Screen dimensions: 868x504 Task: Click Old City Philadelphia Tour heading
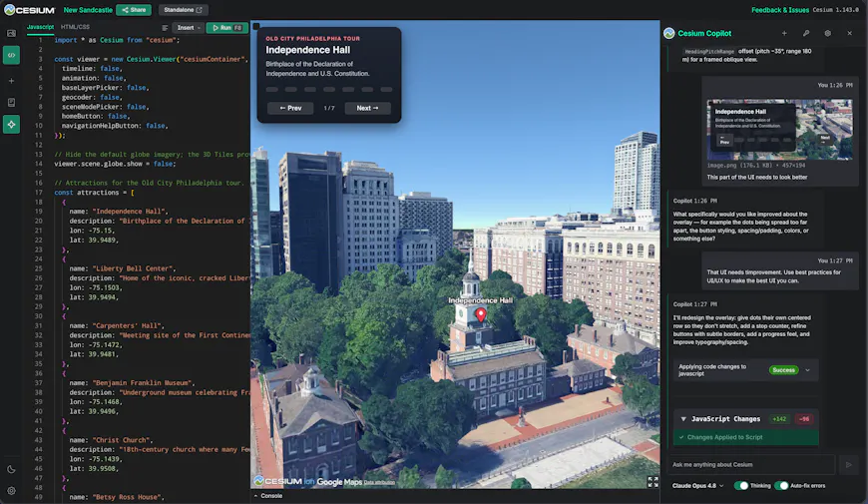312,39
